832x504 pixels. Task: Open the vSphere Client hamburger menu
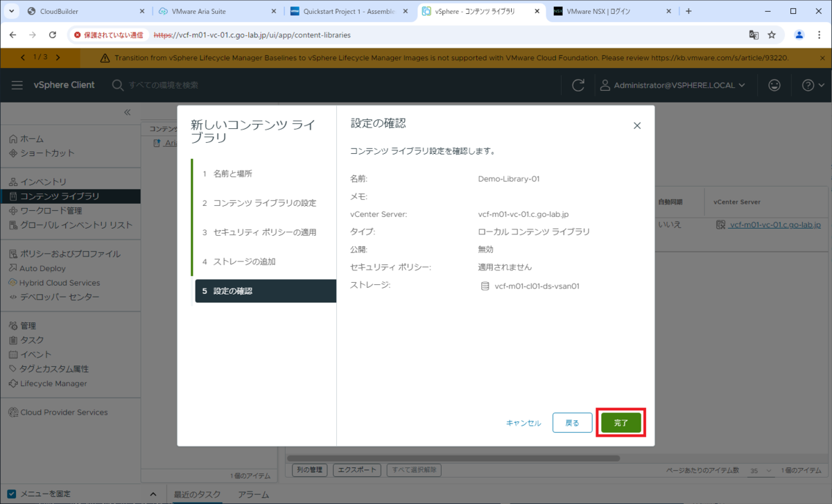pos(17,85)
